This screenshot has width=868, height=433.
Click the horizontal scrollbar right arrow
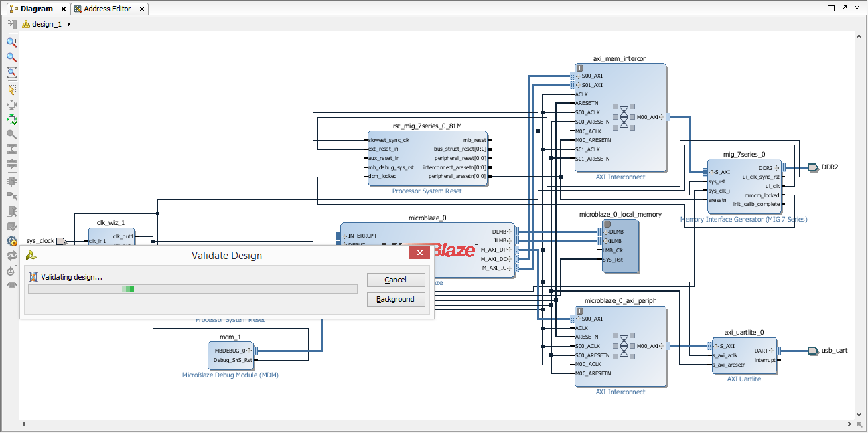849,425
